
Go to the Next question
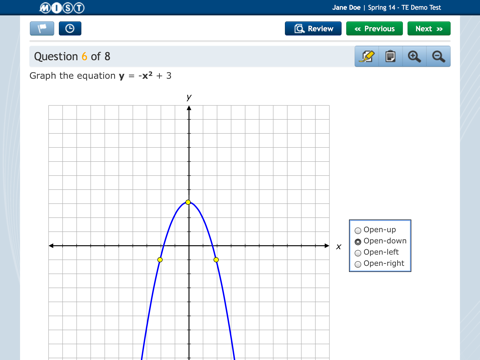tap(429, 29)
